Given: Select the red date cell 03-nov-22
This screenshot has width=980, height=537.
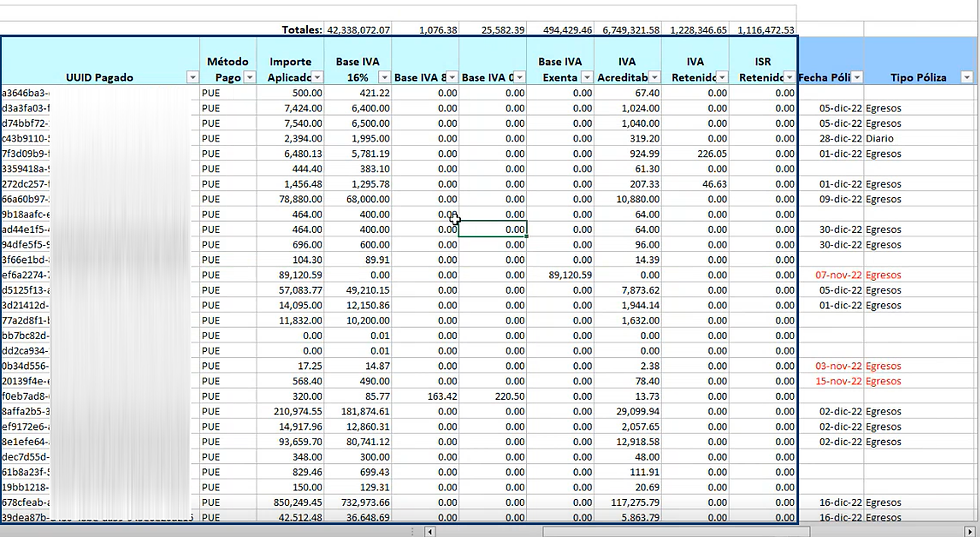Looking at the screenshot, I should point(831,366).
